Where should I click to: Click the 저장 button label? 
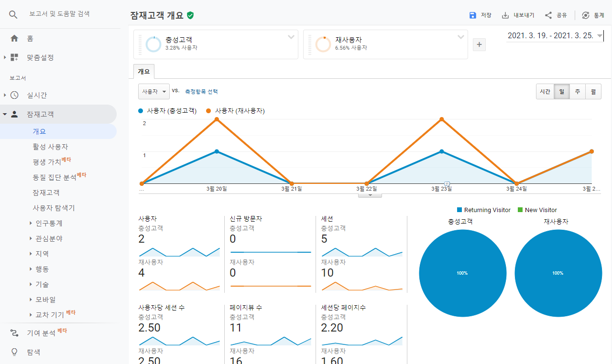(x=486, y=15)
